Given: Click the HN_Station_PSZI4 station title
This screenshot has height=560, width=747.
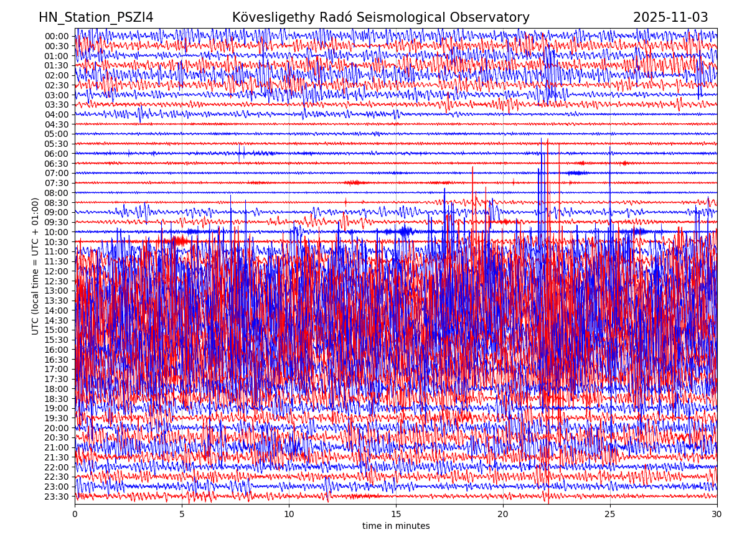Looking at the screenshot, I should (x=96, y=18).
